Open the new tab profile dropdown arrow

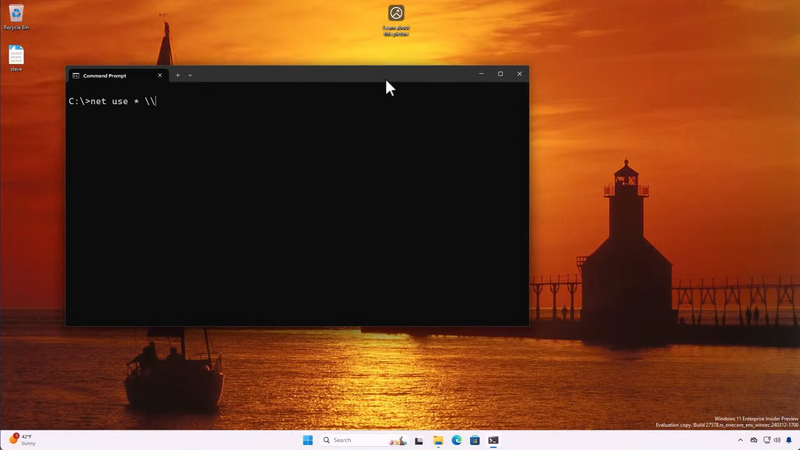click(x=190, y=75)
